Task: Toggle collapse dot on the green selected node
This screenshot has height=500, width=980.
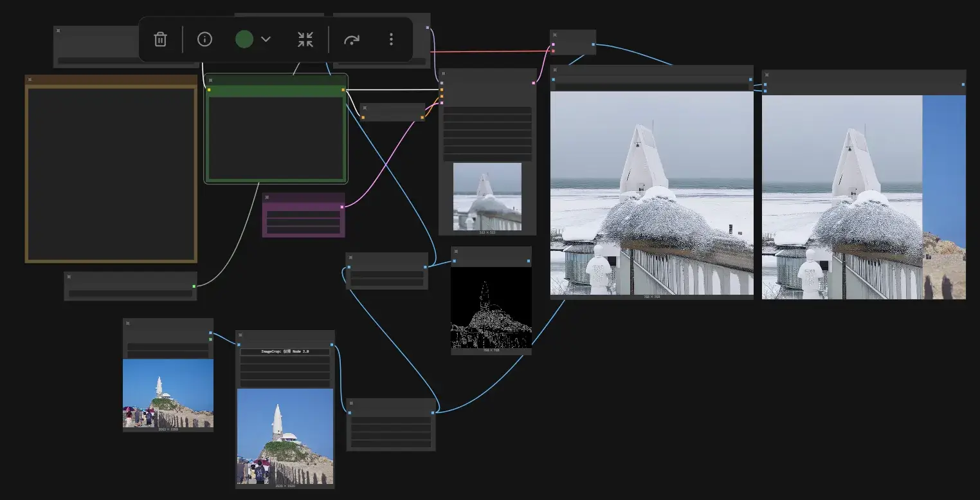Action: [x=210, y=81]
